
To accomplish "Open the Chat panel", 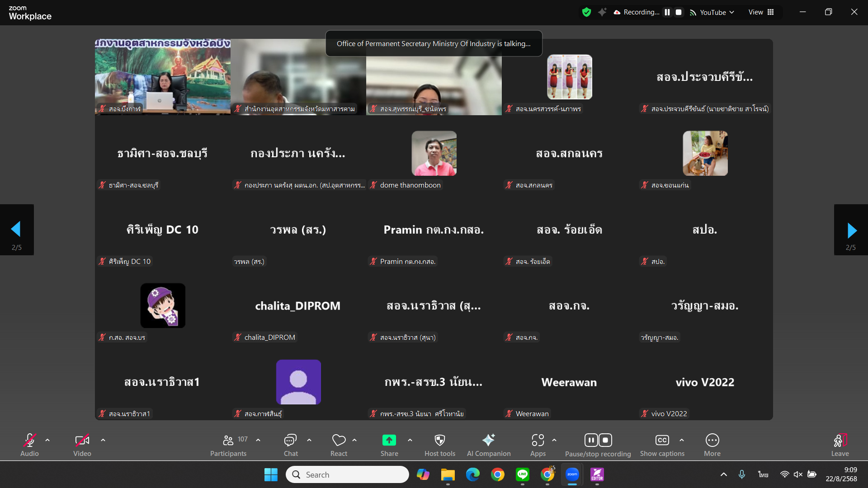I will point(290,441).
